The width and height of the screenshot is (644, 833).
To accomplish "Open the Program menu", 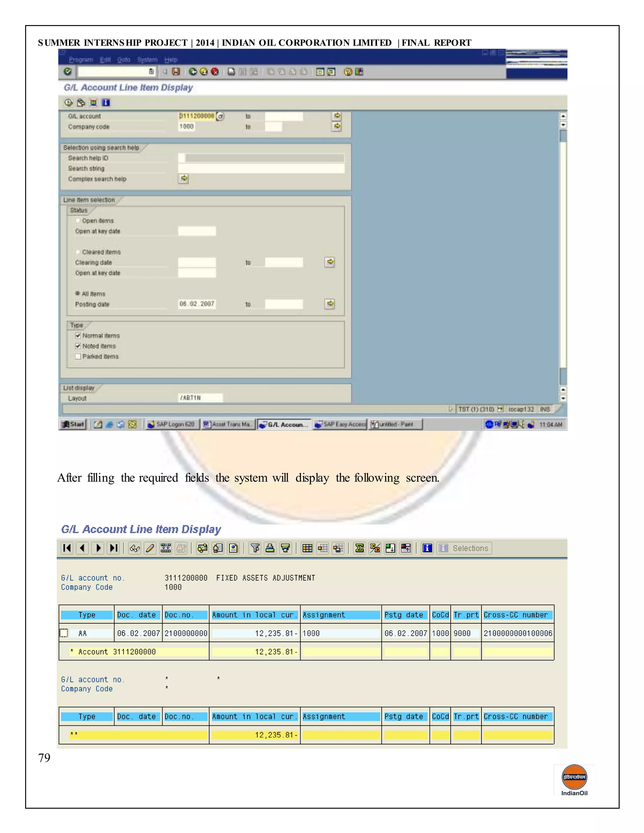I will click(x=81, y=59).
